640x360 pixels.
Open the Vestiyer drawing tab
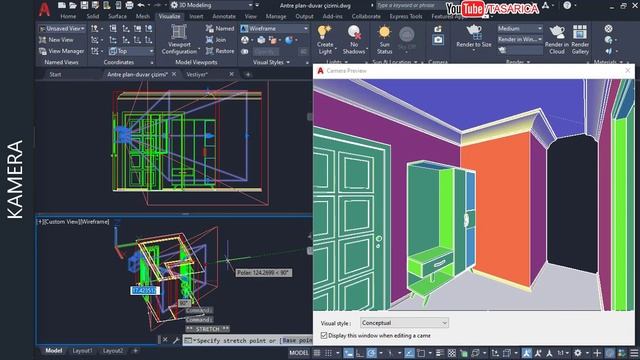(x=197, y=74)
